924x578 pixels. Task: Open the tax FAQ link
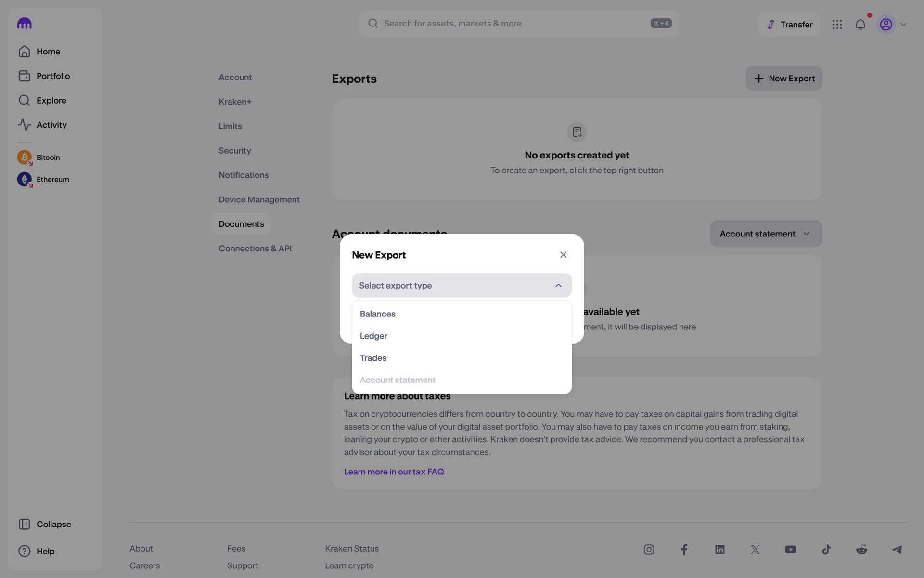[x=394, y=472]
